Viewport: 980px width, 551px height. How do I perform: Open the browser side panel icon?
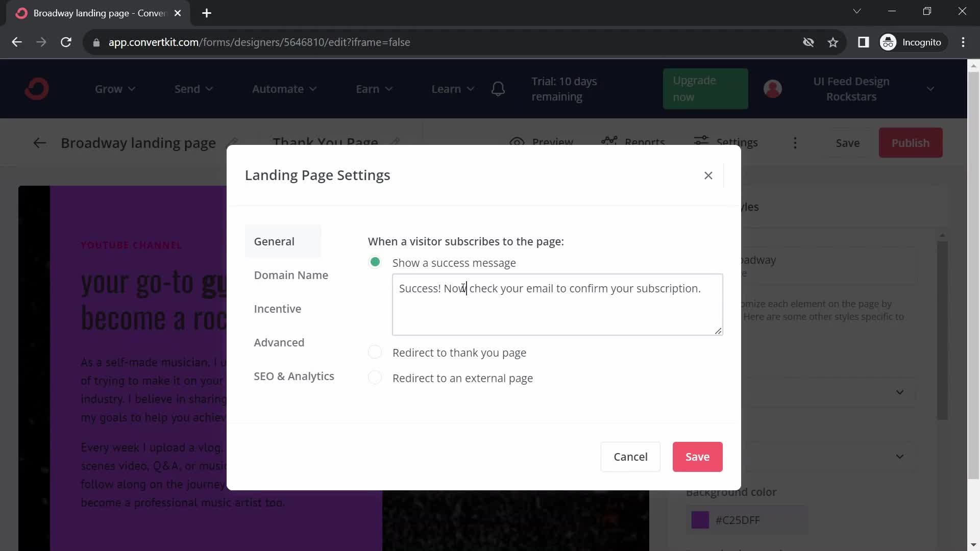point(863,42)
